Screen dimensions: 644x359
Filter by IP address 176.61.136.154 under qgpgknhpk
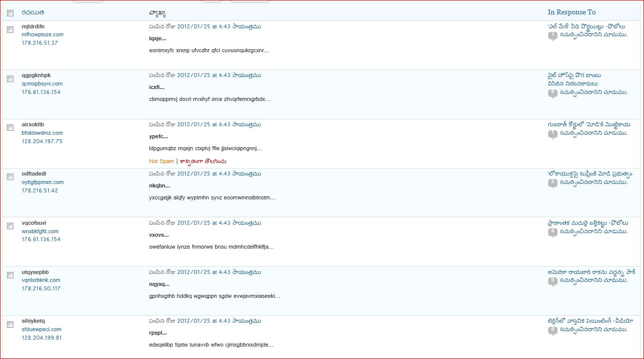(41, 92)
